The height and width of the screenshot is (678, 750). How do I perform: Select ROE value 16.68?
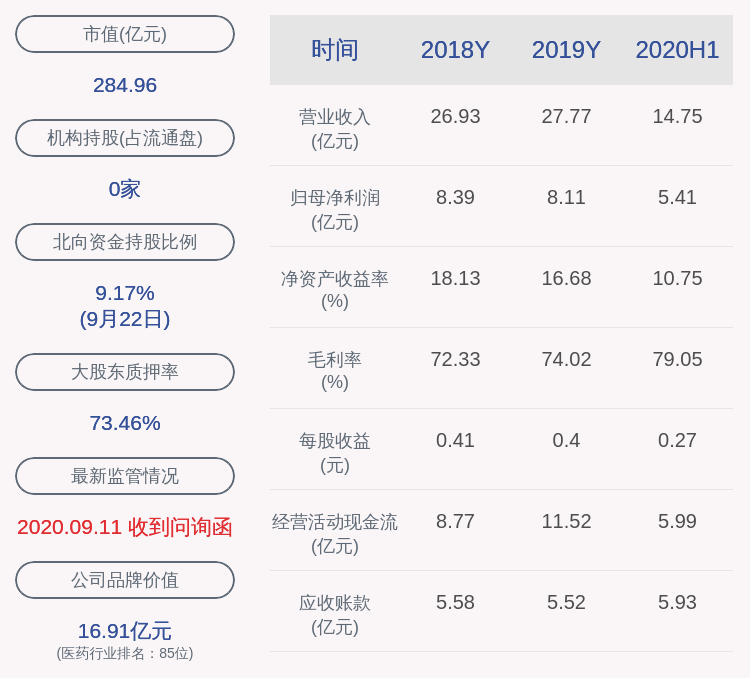[566, 278]
